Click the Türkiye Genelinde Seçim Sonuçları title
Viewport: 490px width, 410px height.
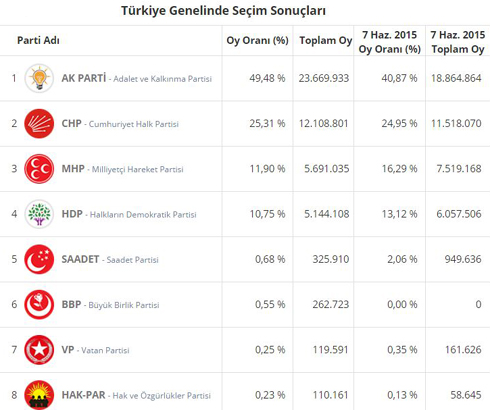[x=223, y=11]
